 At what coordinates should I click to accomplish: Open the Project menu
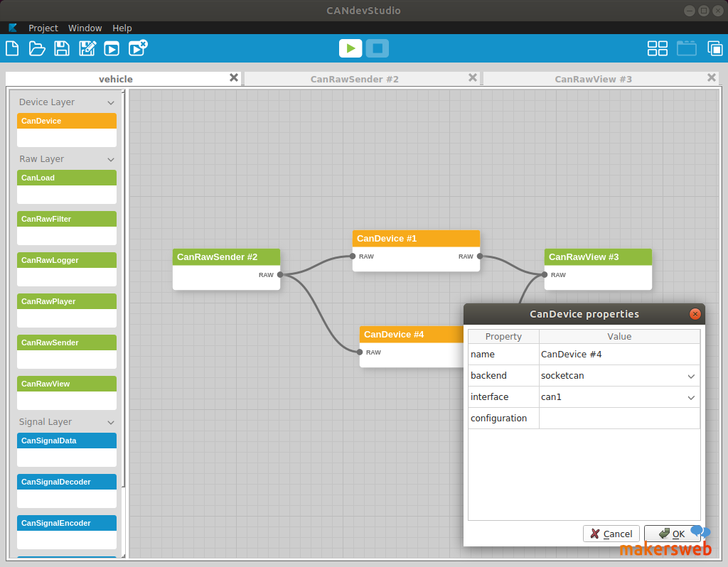coord(43,28)
